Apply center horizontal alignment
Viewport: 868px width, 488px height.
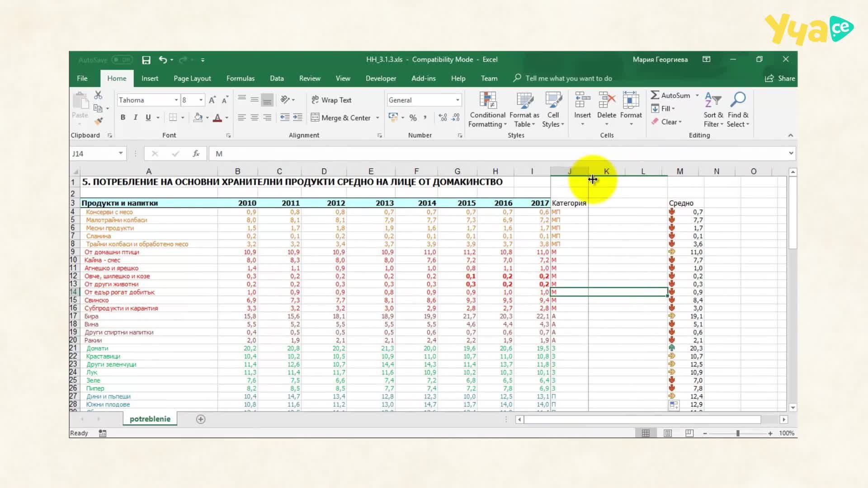pos(255,117)
